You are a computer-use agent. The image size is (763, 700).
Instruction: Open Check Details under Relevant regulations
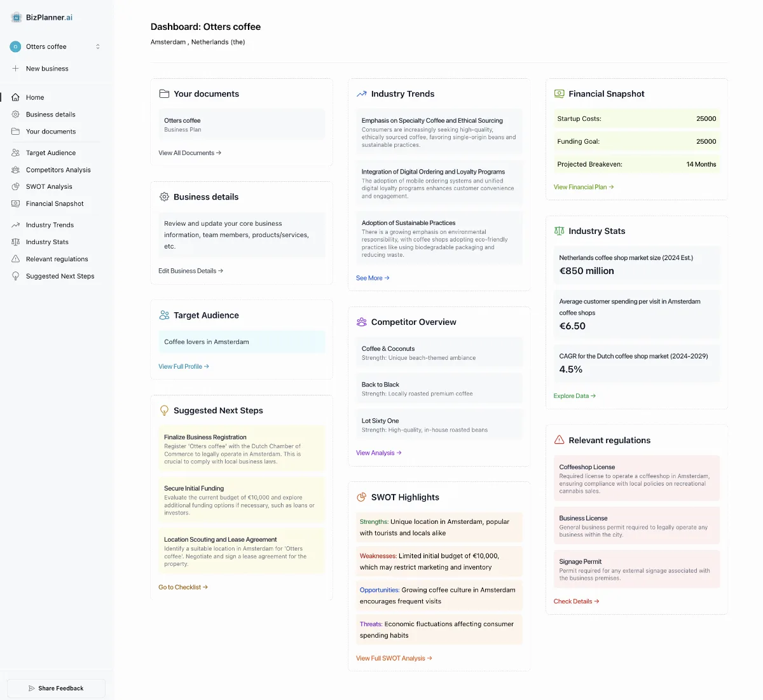tap(577, 601)
